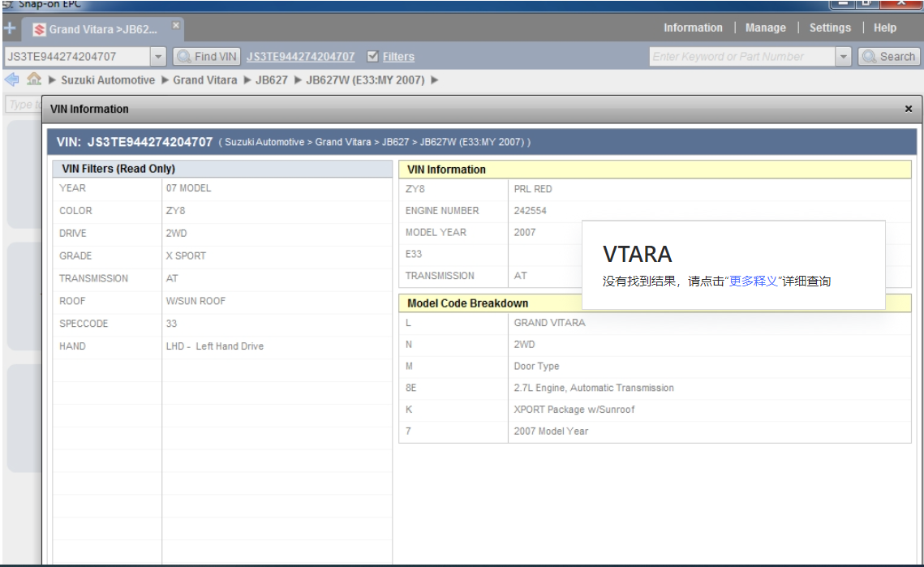Open the JS3TE944274204707 VIN link
The image size is (924, 567).
300,57
